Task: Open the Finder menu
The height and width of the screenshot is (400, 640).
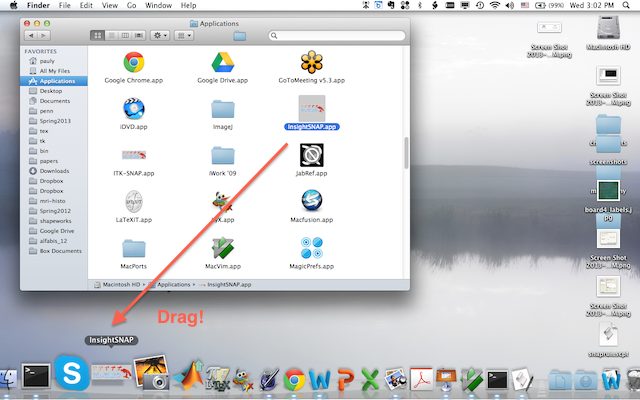Action: [x=38, y=5]
